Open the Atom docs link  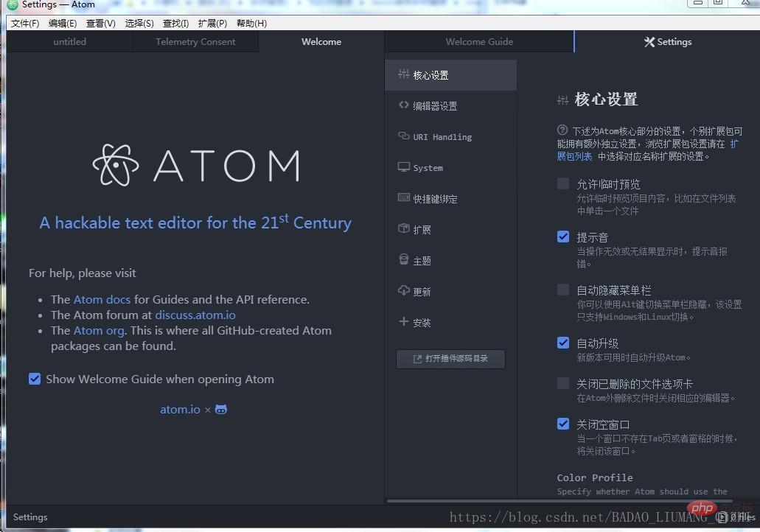pos(102,299)
